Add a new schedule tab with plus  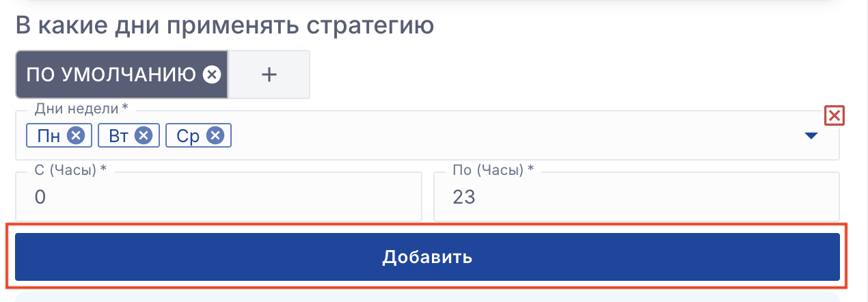[269, 74]
